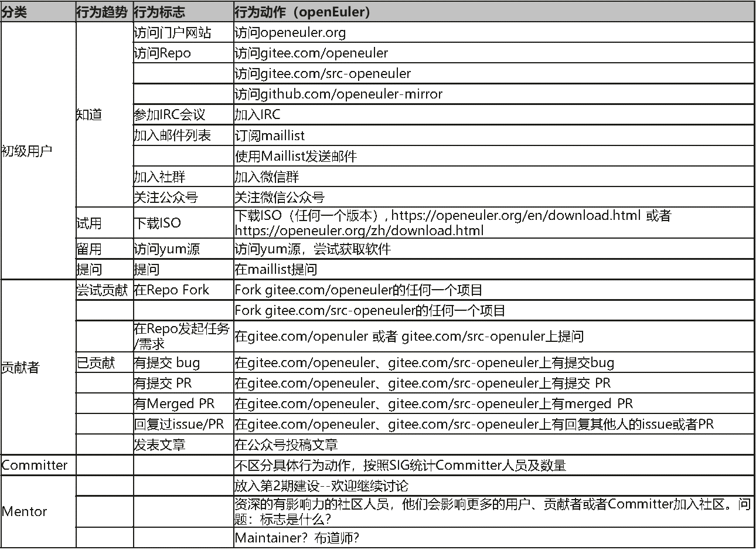Open the 访问gitee.com/src-openeuler cell
This screenshot has width=756, height=553.
tap(323, 74)
